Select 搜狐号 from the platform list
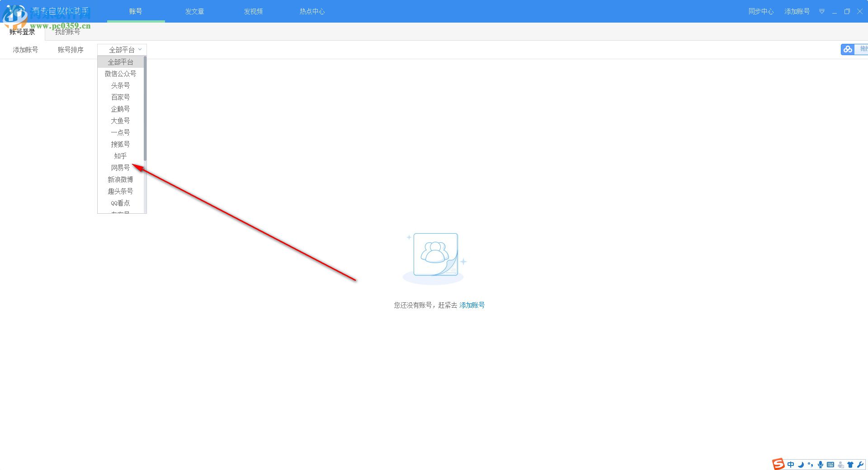The width and height of the screenshot is (868, 470). [121, 144]
